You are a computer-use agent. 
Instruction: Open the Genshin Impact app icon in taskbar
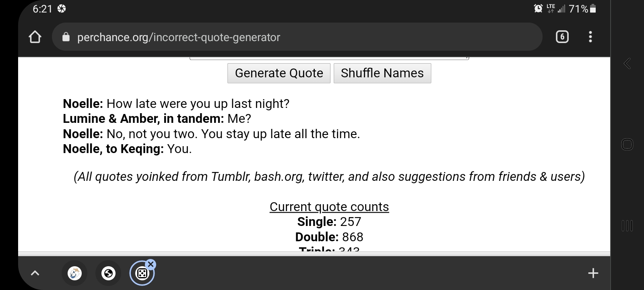point(75,273)
